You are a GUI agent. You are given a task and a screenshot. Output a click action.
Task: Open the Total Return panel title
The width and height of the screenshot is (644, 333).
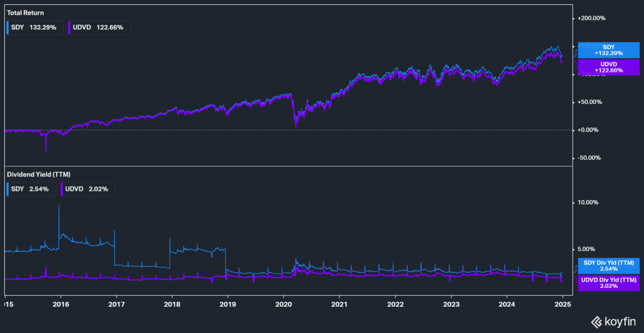[25, 12]
